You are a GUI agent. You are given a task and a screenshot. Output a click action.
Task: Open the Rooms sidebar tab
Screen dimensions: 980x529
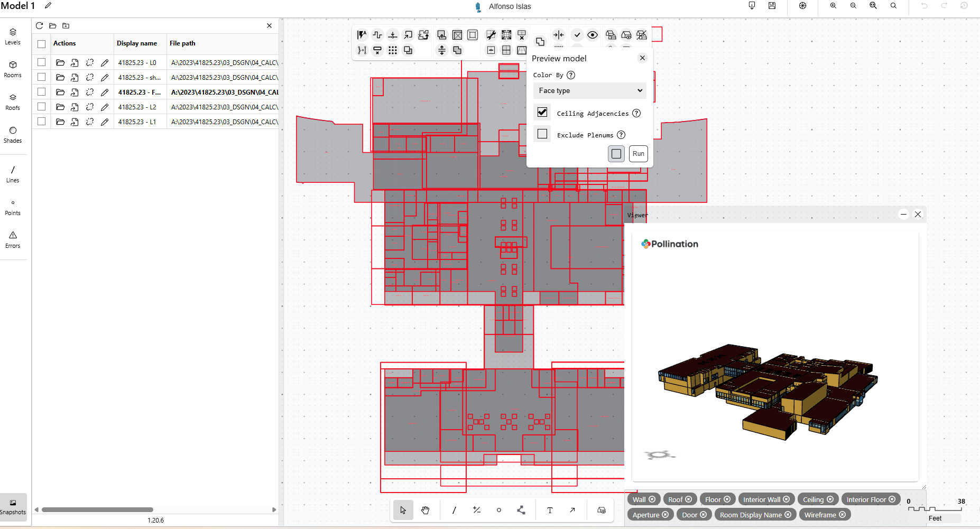coord(13,69)
